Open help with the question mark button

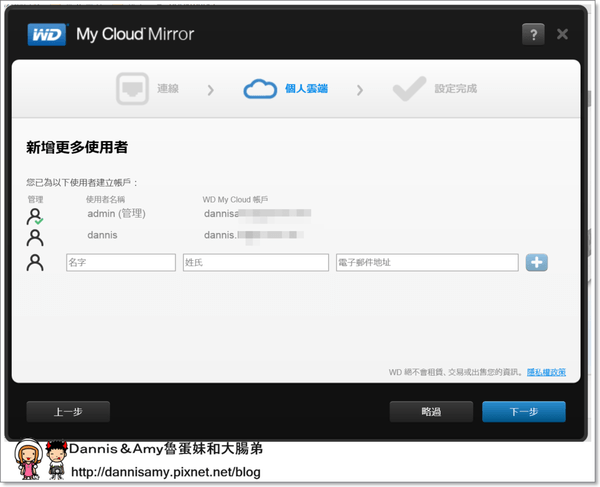[x=533, y=34]
